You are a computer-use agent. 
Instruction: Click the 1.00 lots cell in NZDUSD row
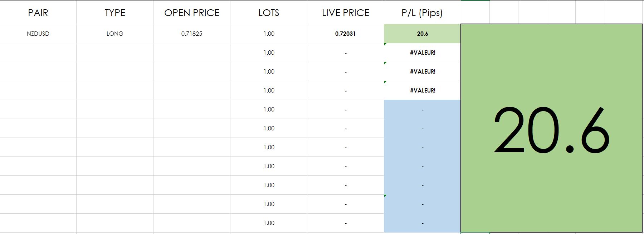tap(269, 34)
